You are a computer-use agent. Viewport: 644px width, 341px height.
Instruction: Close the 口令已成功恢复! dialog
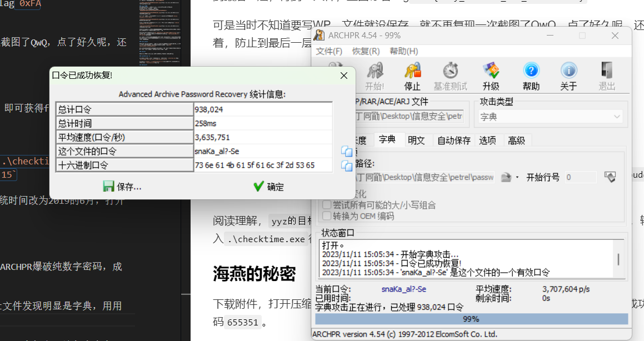click(x=344, y=76)
